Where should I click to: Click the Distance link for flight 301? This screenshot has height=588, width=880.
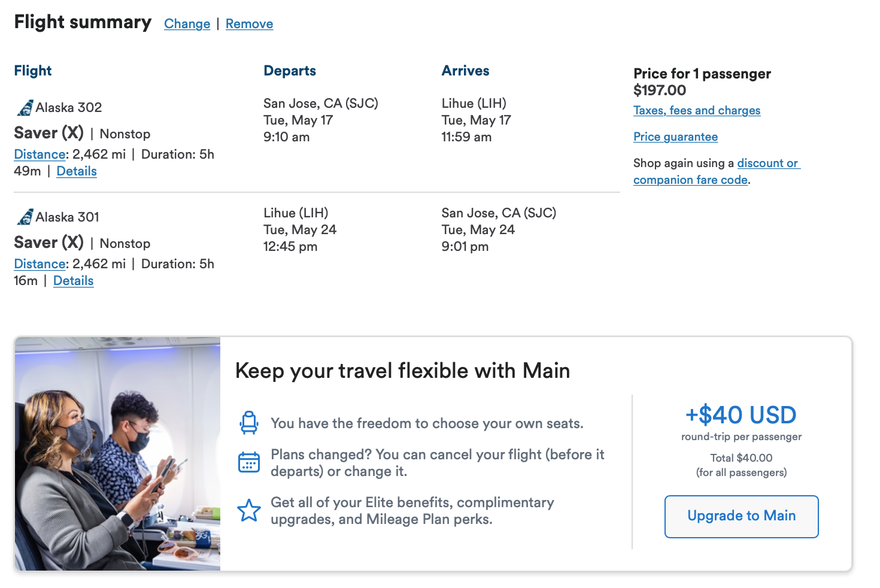click(40, 264)
